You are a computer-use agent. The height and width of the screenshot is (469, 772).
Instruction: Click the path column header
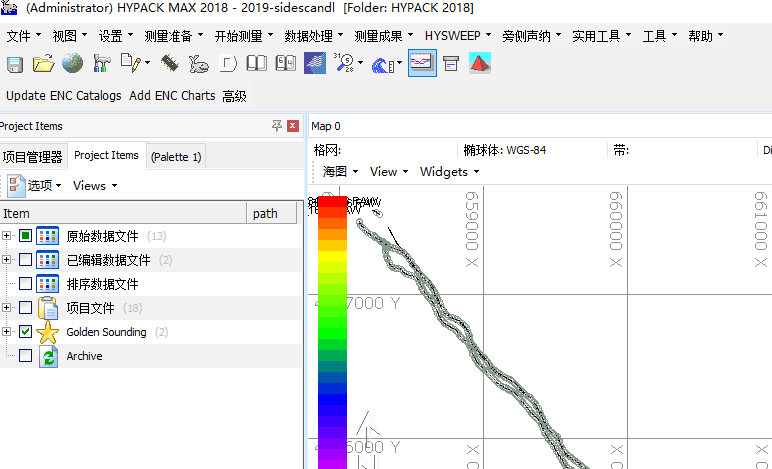[272, 214]
